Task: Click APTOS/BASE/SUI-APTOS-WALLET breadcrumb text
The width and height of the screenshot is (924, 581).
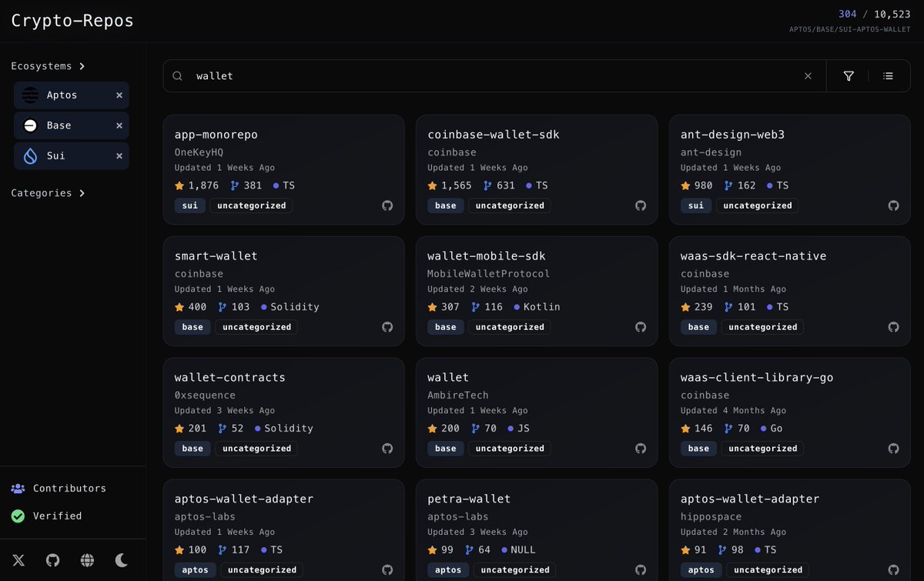Action: (x=850, y=29)
